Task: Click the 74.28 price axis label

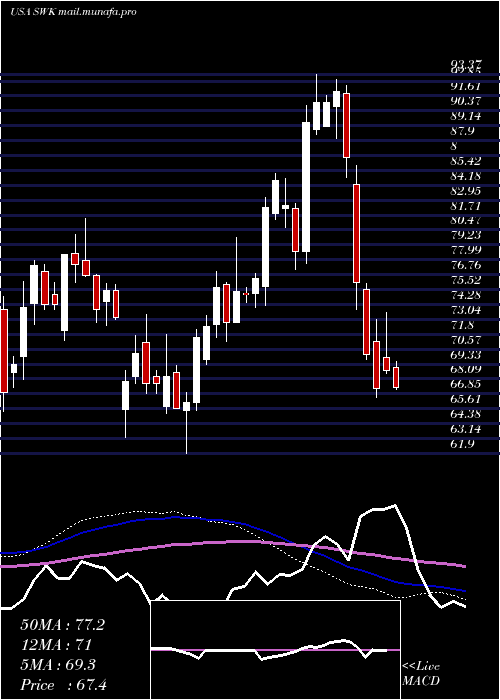Action: tap(466, 295)
